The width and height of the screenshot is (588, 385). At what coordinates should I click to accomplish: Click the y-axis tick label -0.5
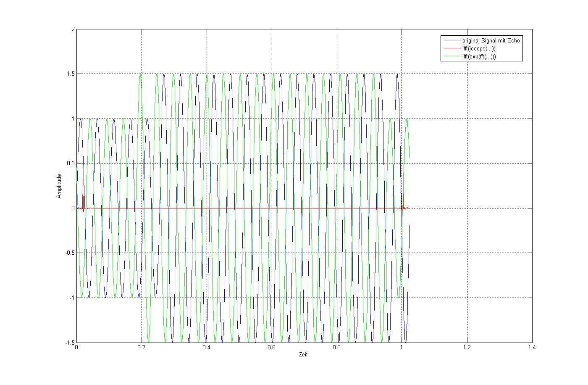click(x=70, y=253)
